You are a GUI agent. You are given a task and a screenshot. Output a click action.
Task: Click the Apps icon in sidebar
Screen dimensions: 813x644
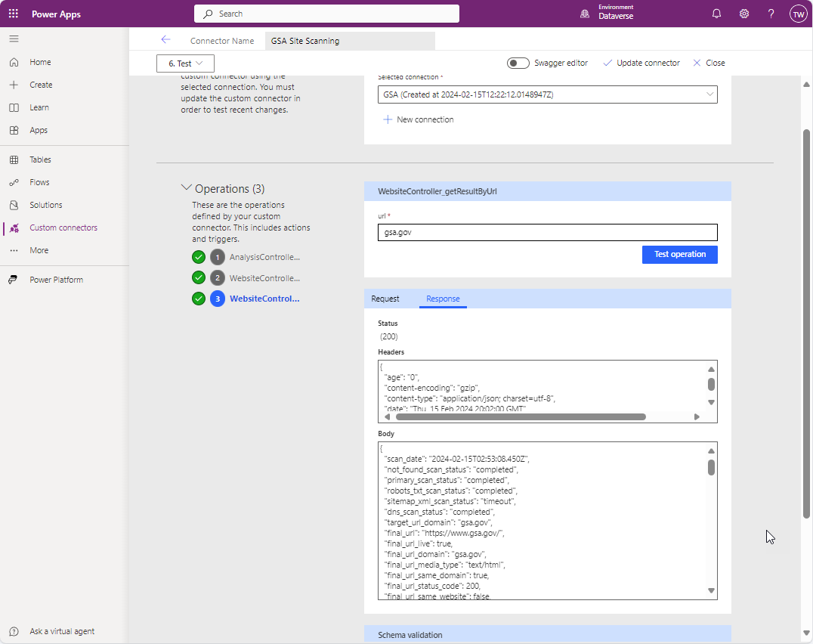[x=14, y=130]
